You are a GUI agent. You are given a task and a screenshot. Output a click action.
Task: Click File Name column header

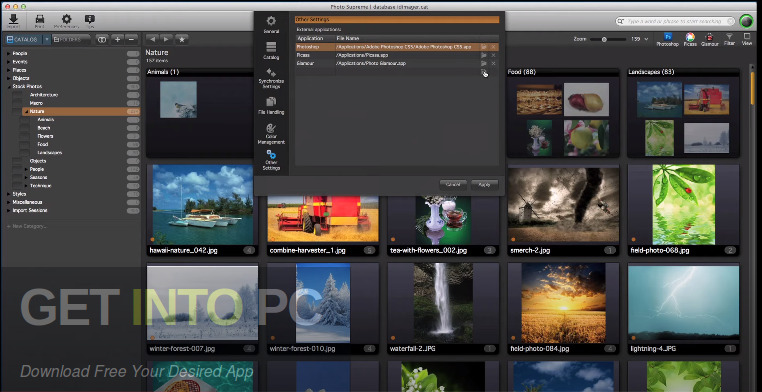click(x=348, y=38)
